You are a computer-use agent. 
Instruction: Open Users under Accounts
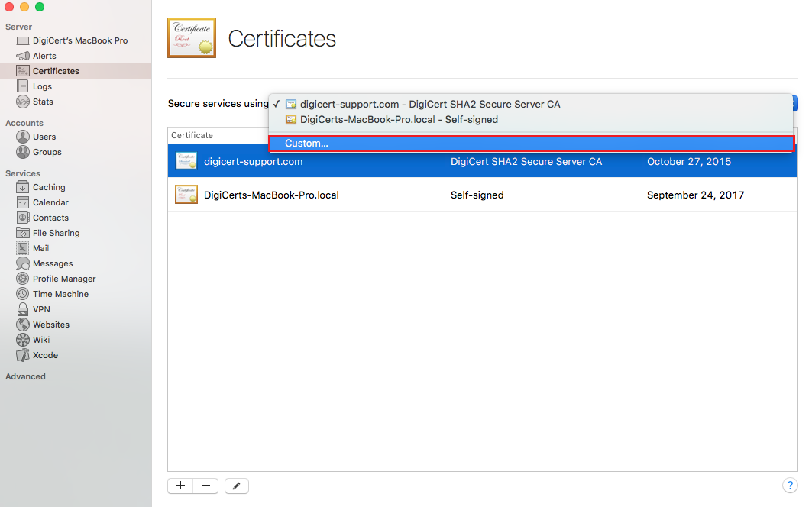[44, 137]
